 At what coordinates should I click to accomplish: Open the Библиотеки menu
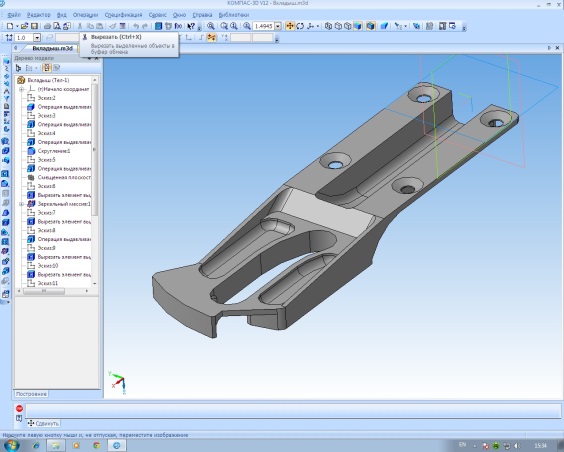pos(233,15)
